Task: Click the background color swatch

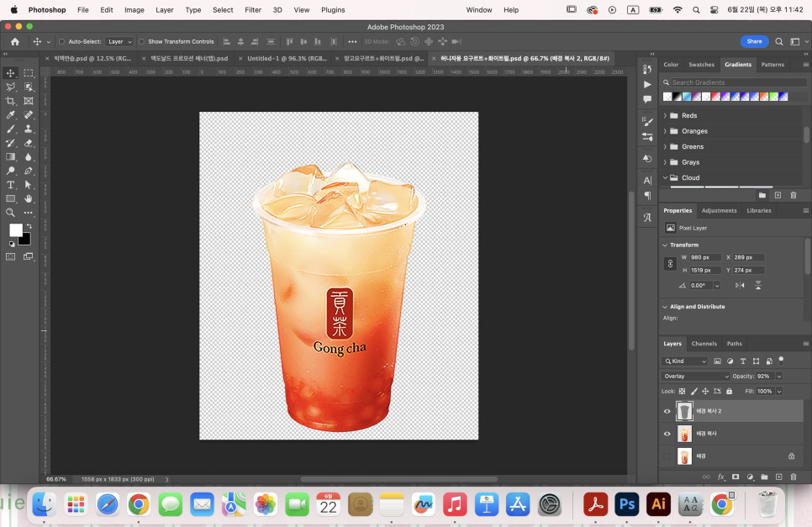Action: point(25,240)
